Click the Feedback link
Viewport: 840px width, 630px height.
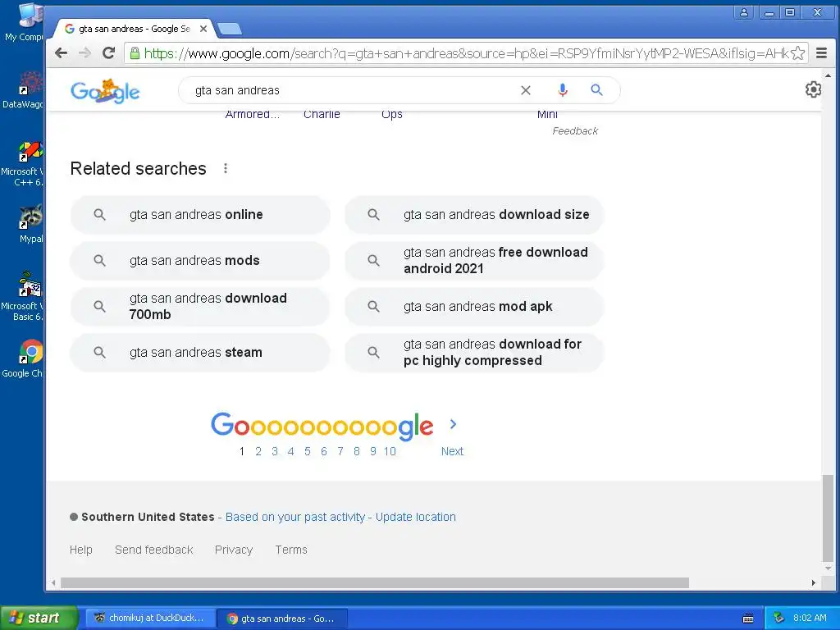point(575,131)
